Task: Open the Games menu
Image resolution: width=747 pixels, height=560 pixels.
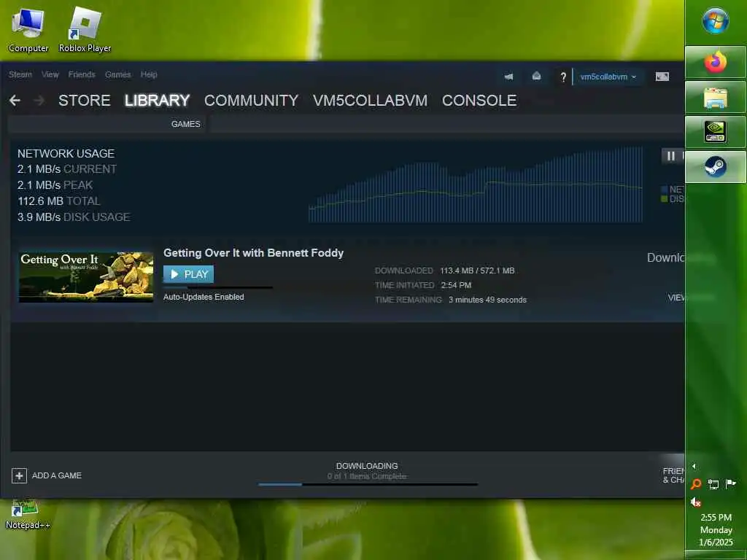Action: pyautogui.click(x=117, y=74)
